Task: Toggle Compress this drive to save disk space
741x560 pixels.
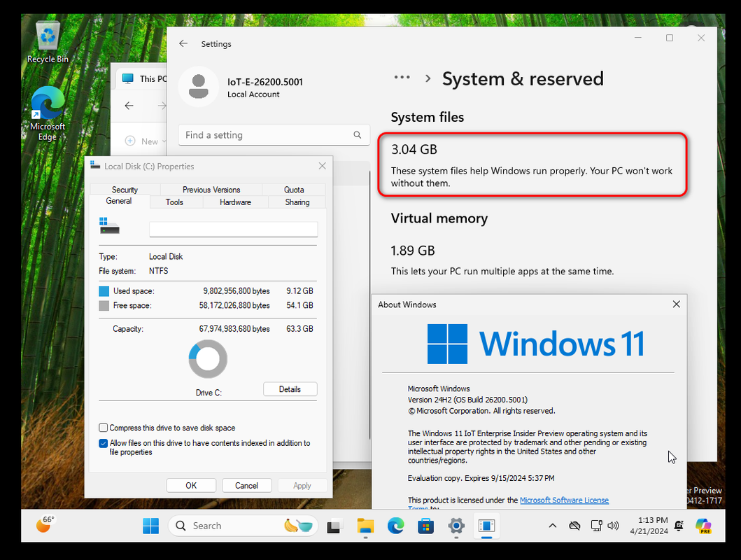Action: click(103, 428)
